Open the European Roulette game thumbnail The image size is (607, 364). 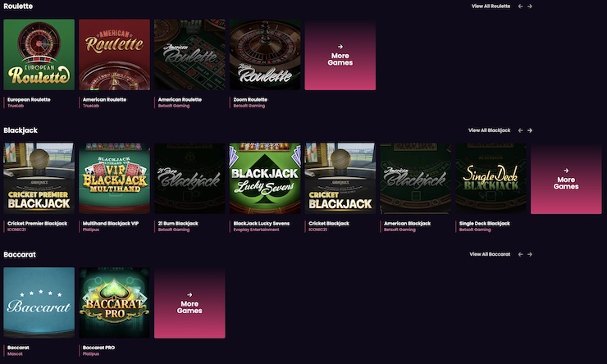(x=39, y=55)
